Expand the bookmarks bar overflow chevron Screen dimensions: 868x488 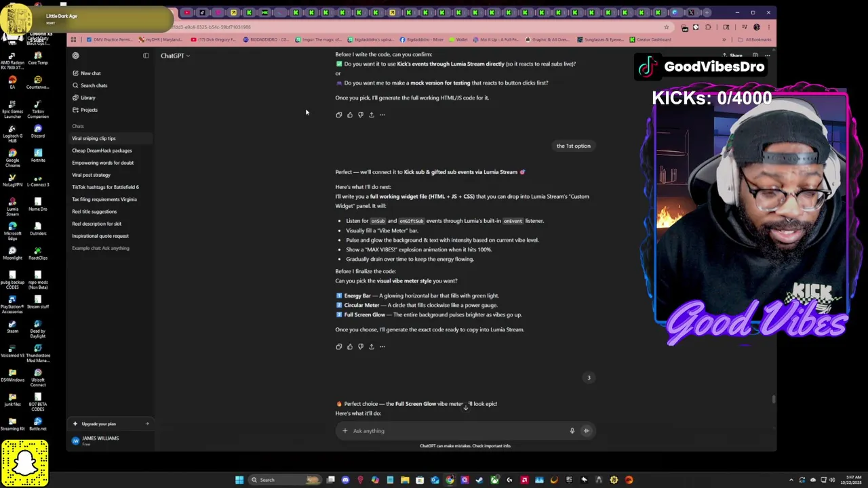(724, 39)
